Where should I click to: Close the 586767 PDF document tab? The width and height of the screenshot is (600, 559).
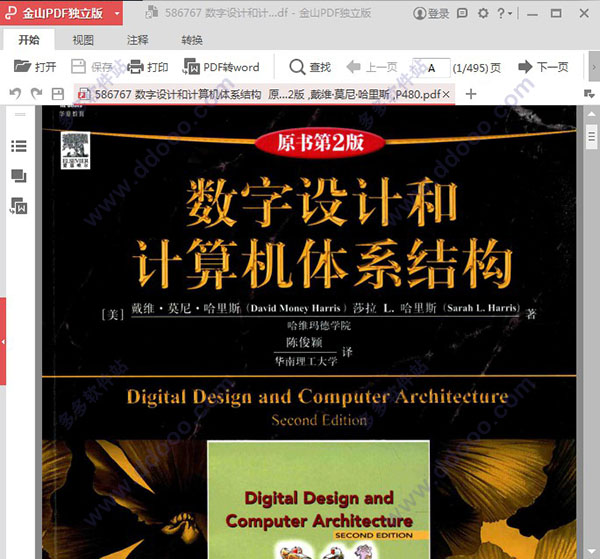tap(446, 94)
